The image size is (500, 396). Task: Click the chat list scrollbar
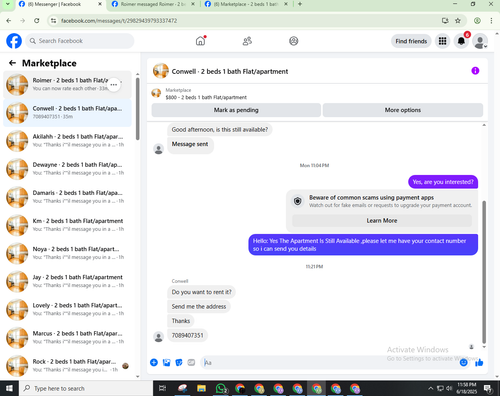click(138, 109)
